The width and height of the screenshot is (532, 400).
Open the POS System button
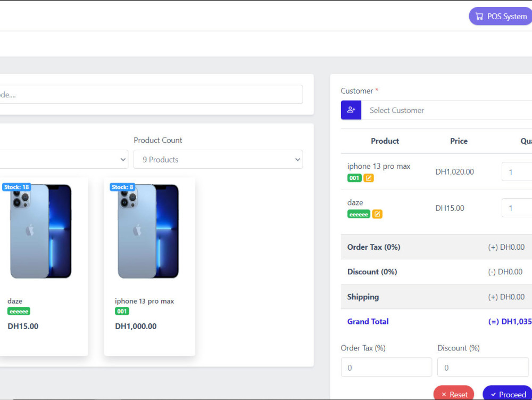501,17
